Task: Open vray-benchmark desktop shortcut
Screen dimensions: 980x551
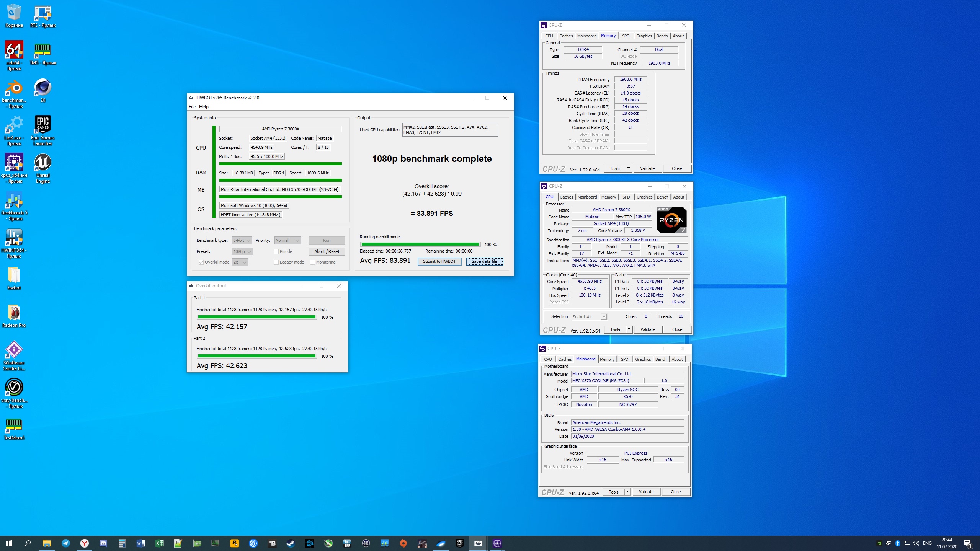Action: (14, 393)
